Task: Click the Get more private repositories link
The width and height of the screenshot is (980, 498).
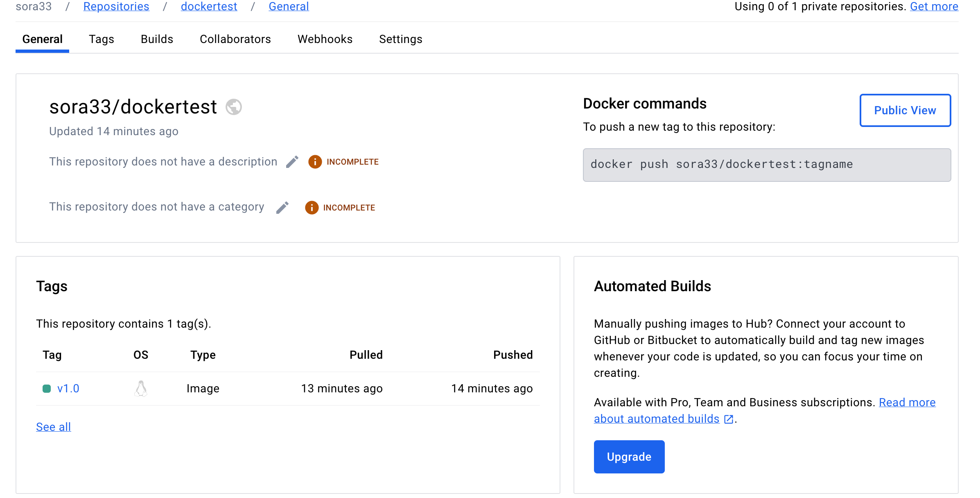Action: 934,7
